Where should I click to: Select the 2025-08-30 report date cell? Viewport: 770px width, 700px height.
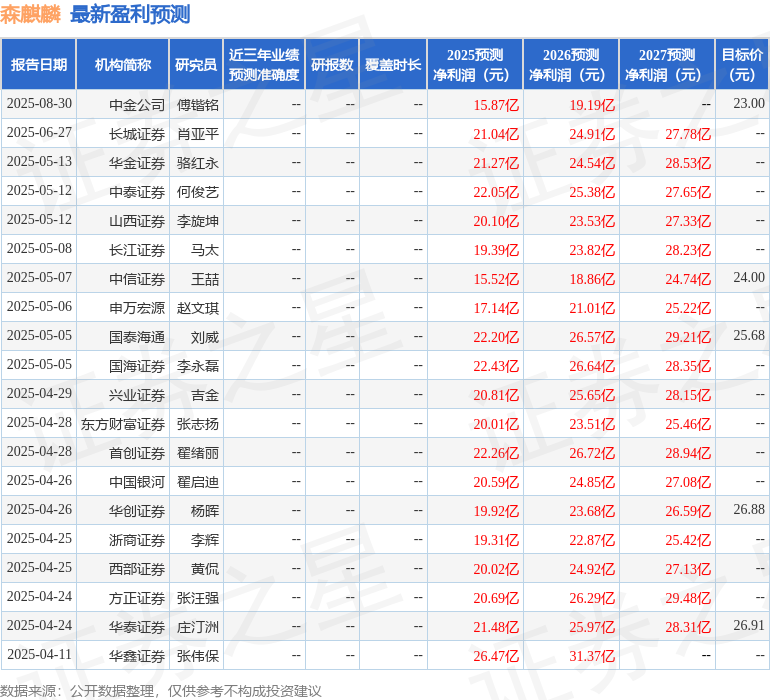coord(39,104)
